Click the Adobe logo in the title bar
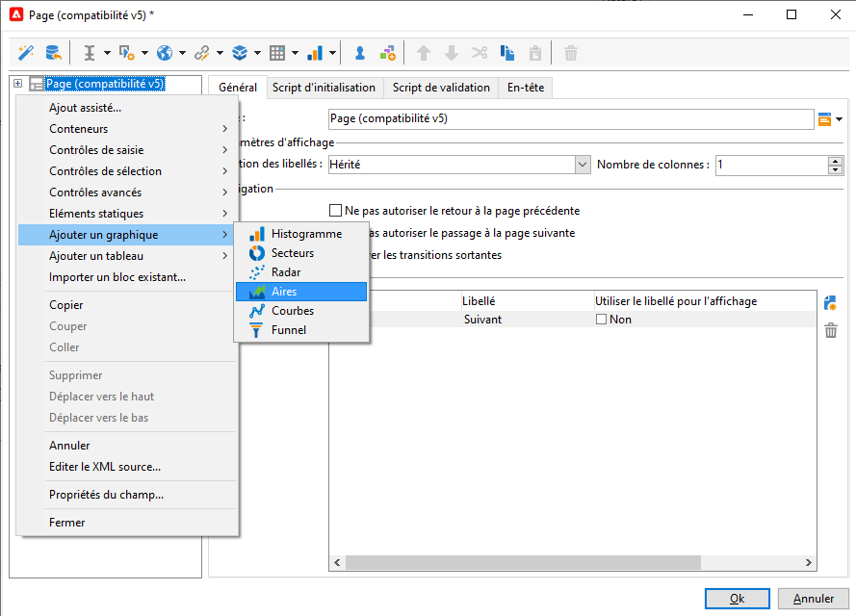856x616 pixels. 17,14
